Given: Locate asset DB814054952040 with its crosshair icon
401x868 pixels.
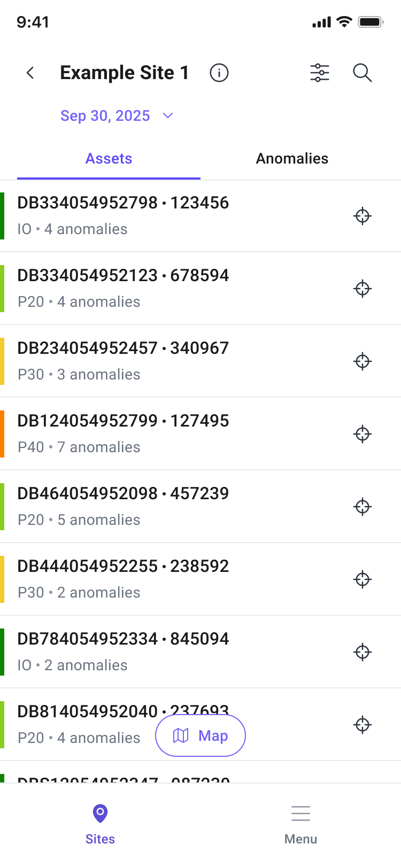Looking at the screenshot, I should pyautogui.click(x=363, y=725).
